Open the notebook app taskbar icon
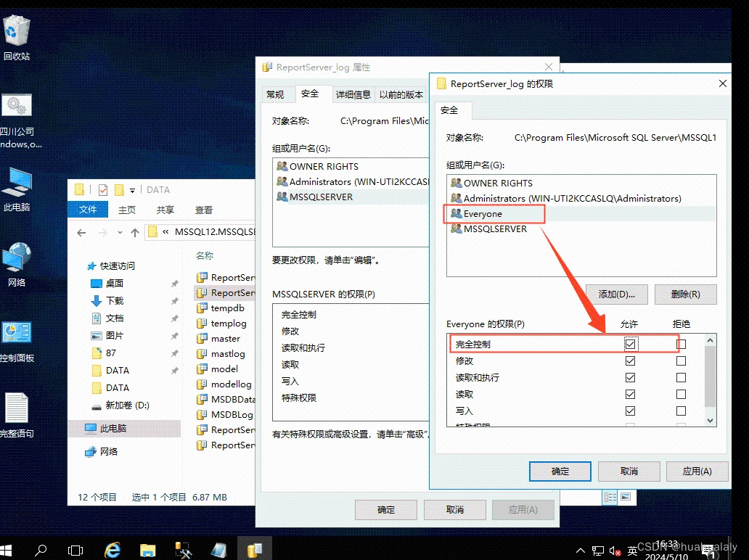 pyautogui.click(x=218, y=550)
